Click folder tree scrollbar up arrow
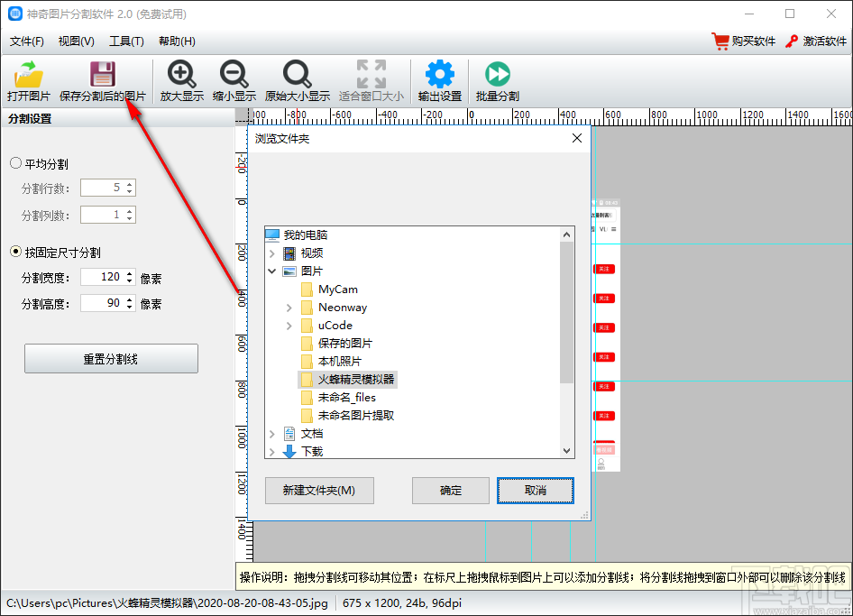Viewport: 853px width, 616px height. tap(567, 234)
